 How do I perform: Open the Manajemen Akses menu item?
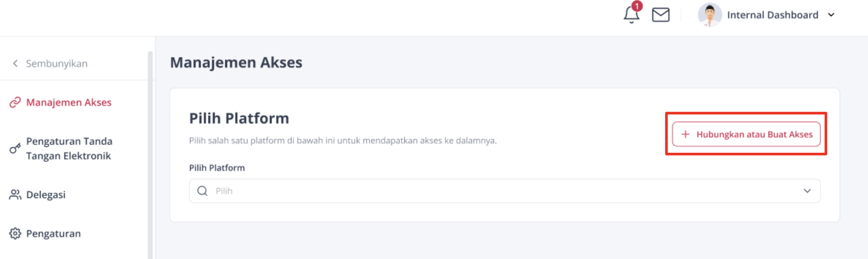(x=69, y=102)
